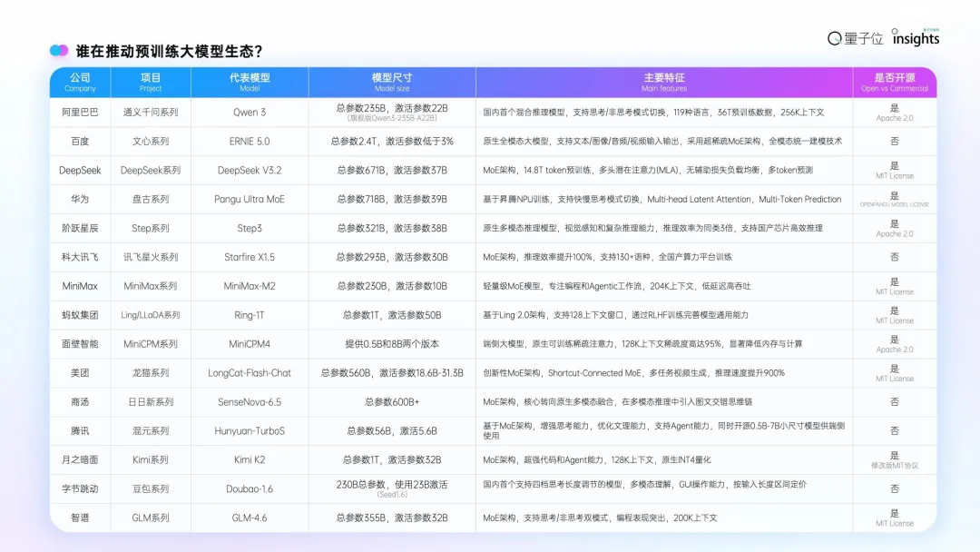Select the 通义千问系列 project cell
The height and width of the screenshot is (552, 980).
pos(151,113)
